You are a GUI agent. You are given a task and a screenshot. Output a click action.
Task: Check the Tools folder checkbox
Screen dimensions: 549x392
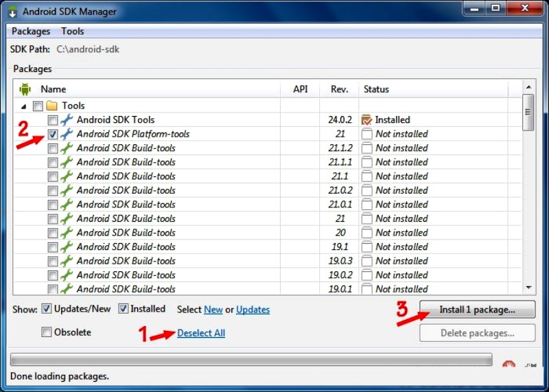click(38, 106)
